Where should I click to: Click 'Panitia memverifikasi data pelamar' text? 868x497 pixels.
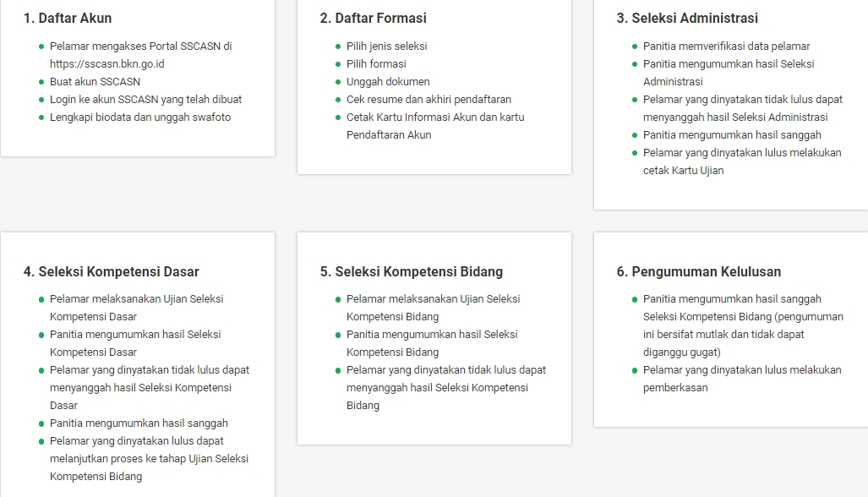tap(726, 46)
